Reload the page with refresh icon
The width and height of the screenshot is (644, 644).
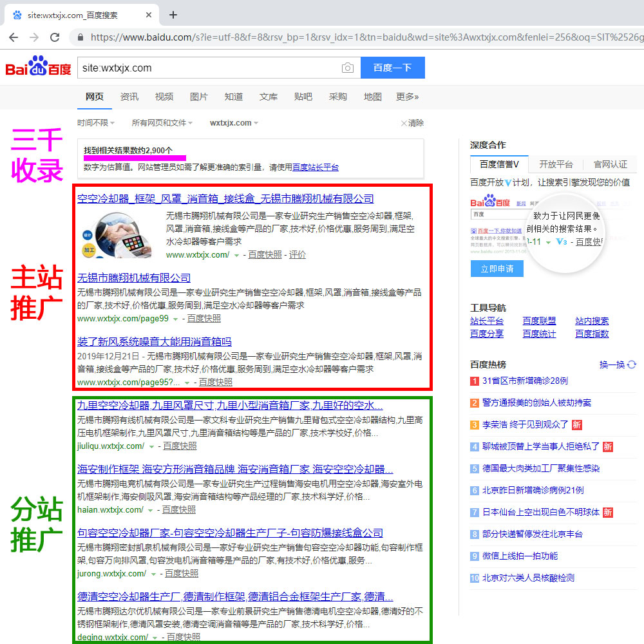tap(55, 37)
